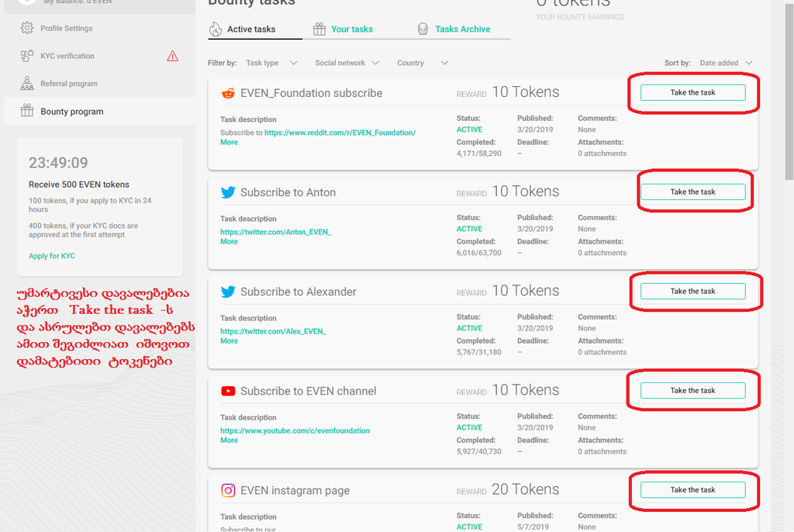Click the Subscribe to Anton task title
Screen dimensions: 794x532
coord(288,192)
